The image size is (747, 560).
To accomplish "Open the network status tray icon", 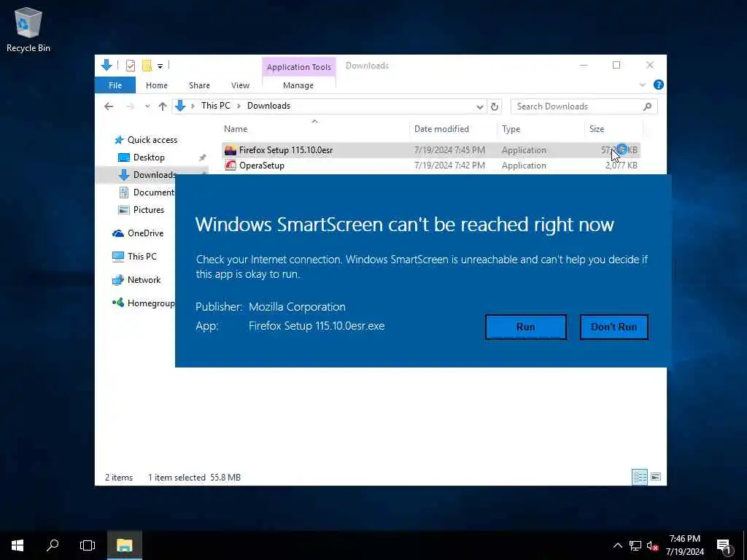I will 635,545.
